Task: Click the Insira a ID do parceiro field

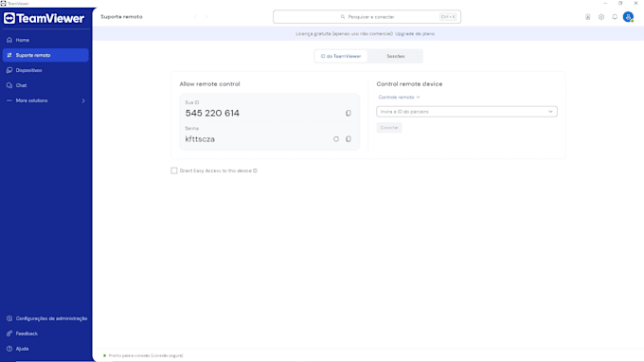Action: click(467, 112)
